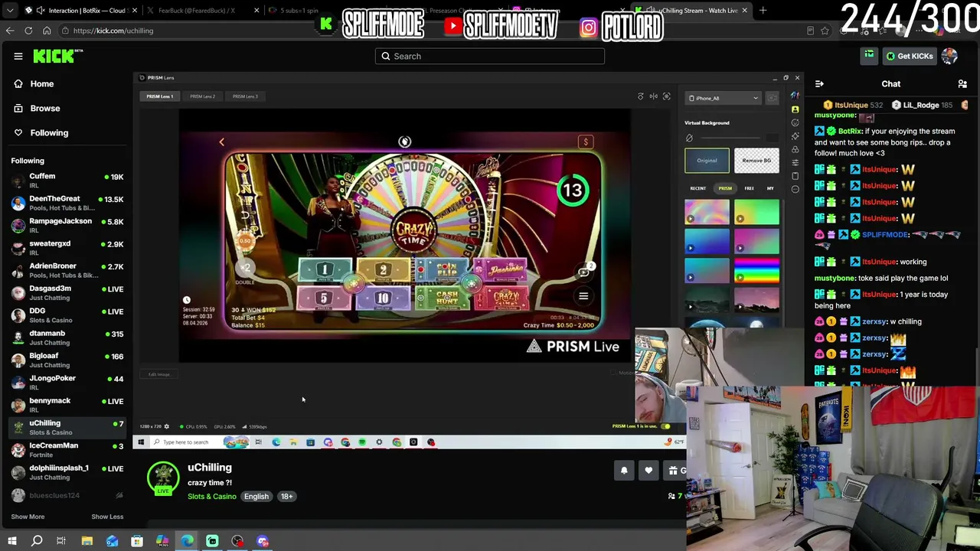Open the dollar cashier icon in Crazy Time
The width and height of the screenshot is (980, 551).
click(x=586, y=142)
